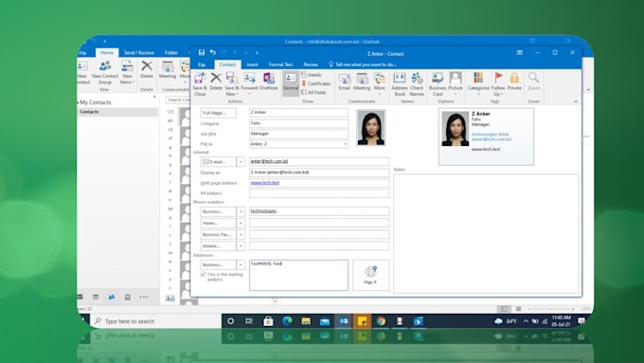
Task: Open the Certificates view
Action: click(x=315, y=83)
